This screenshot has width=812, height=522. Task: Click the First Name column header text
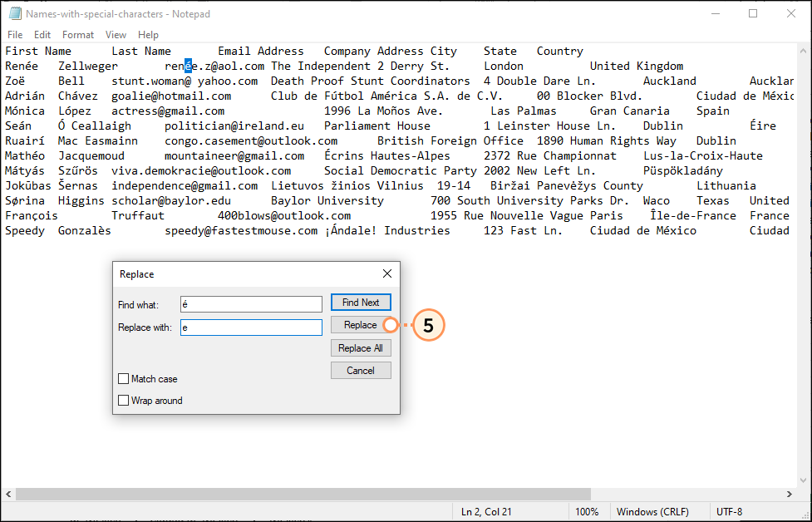click(38, 52)
